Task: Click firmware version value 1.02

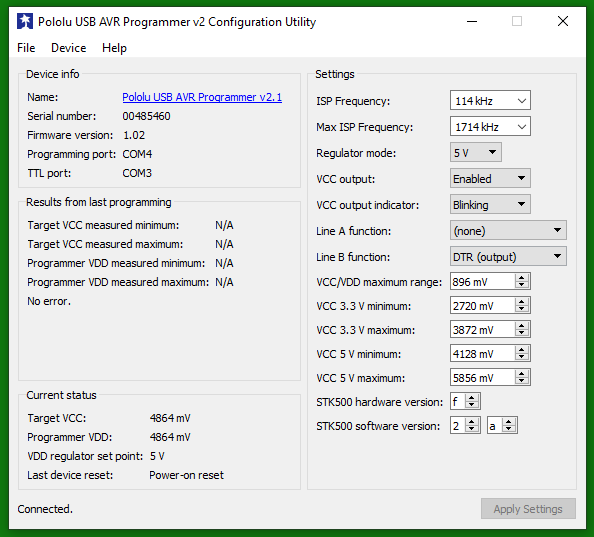Action: pos(134,135)
